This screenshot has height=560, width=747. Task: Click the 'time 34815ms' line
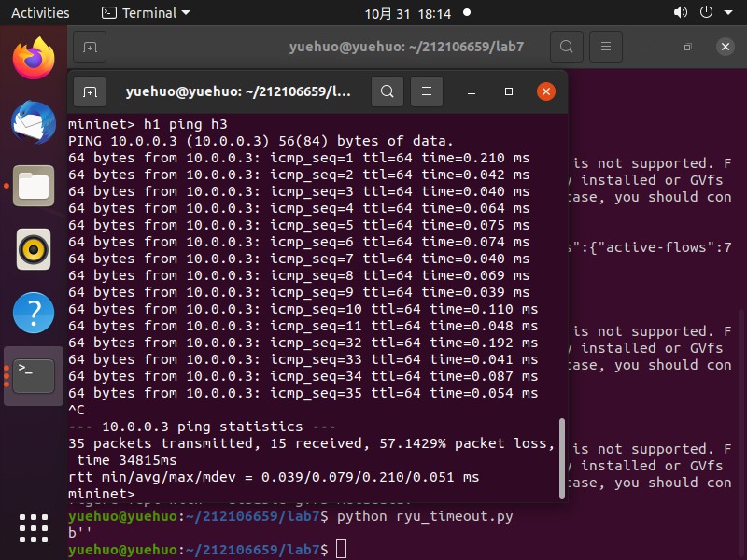tap(127, 460)
